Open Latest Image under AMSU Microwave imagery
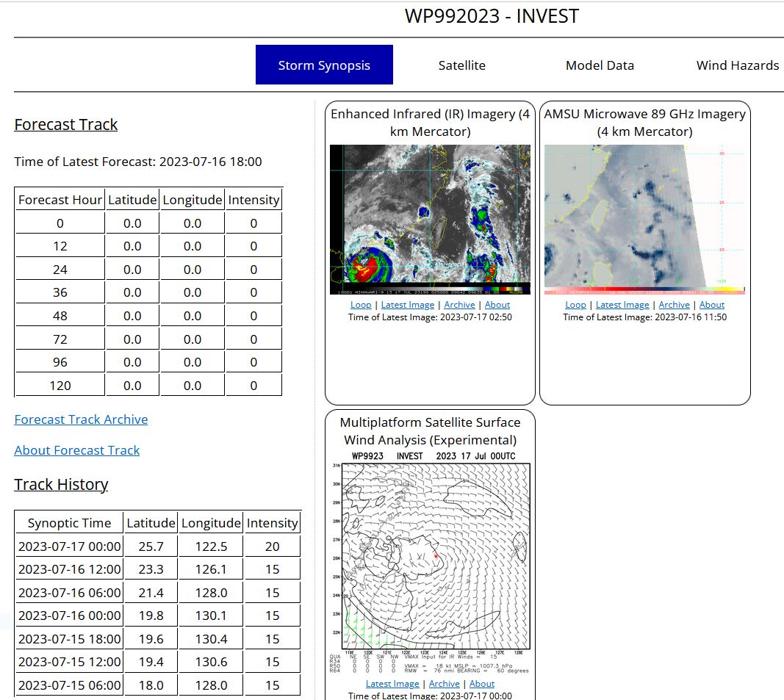 click(x=622, y=305)
